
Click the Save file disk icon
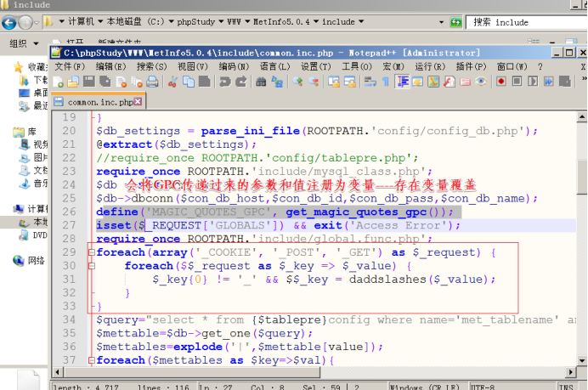pos(89,82)
